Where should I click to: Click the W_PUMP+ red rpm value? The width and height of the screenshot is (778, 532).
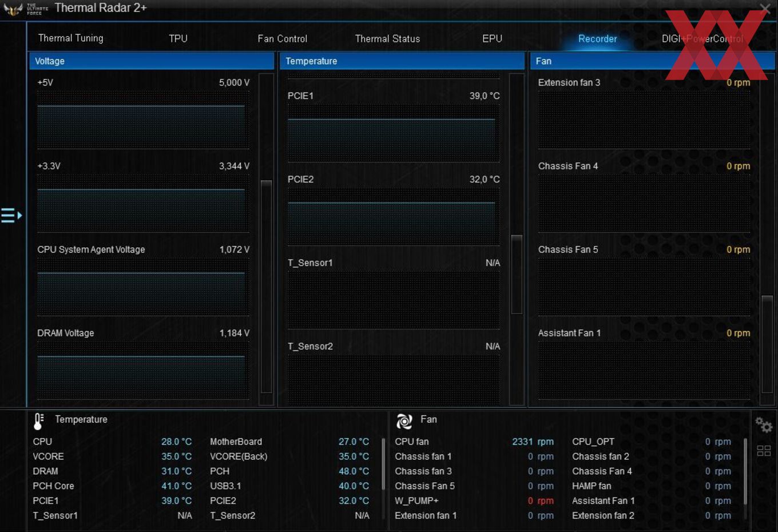[x=541, y=501]
